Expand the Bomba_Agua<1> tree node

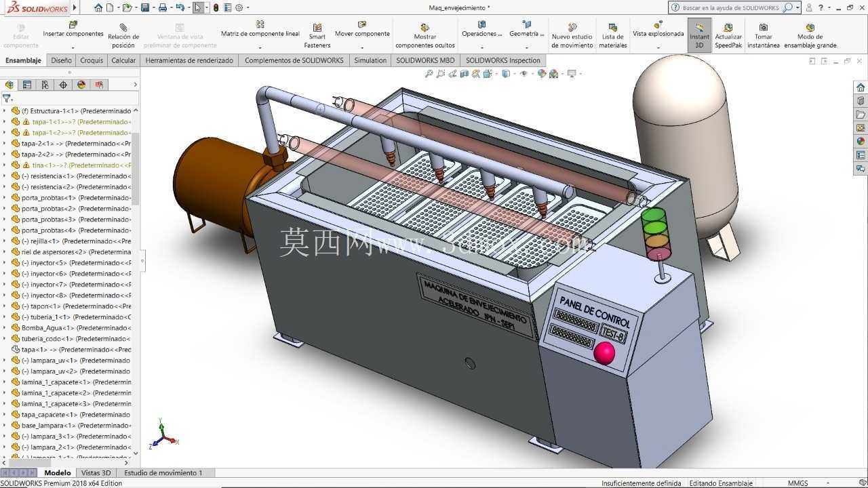tap(5, 327)
